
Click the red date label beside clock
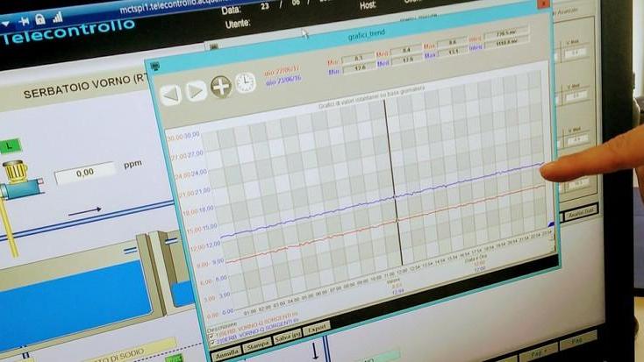point(282,71)
